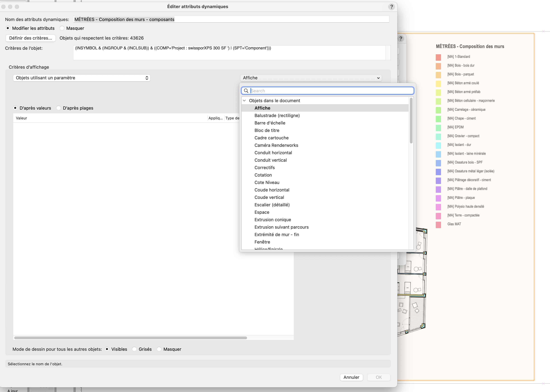Click the Glas MAT color swatch in the legend
This screenshot has width=550, height=392.
[438, 224]
